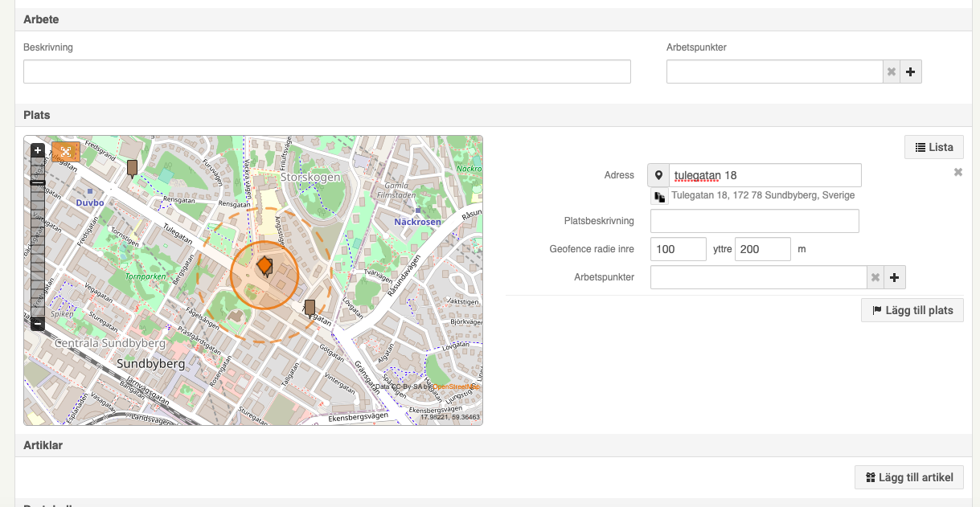Click the brown map marker near Fredsgränd
Image resolution: width=980 pixels, height=507 pixels.
click(132, 167)
